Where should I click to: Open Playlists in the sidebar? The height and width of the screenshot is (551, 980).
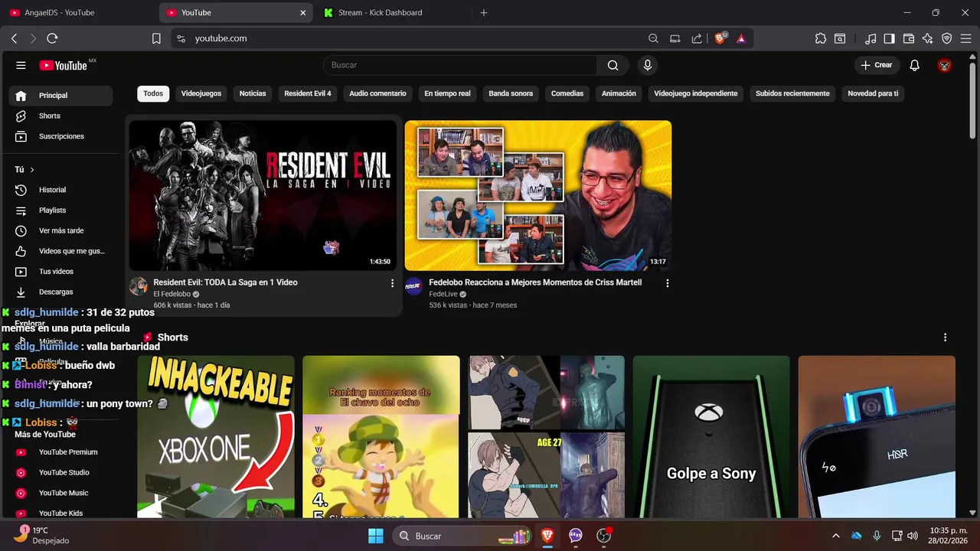point(61,210)
